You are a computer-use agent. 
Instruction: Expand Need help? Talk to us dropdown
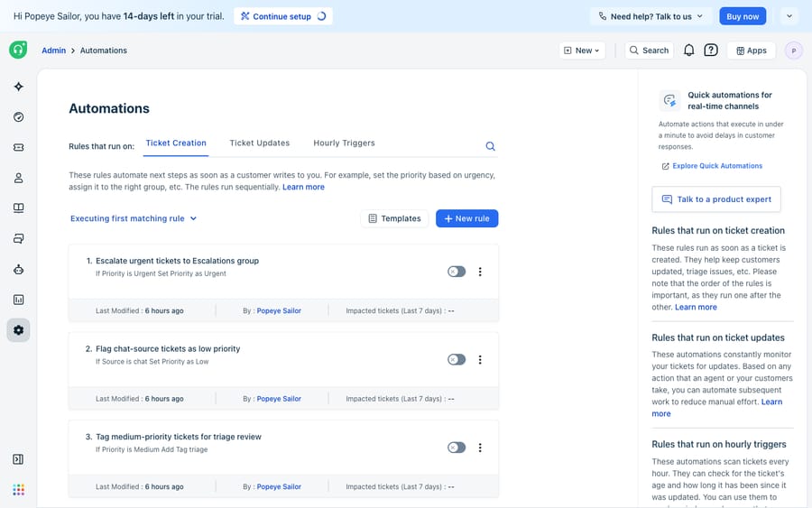tap(651, 16)
